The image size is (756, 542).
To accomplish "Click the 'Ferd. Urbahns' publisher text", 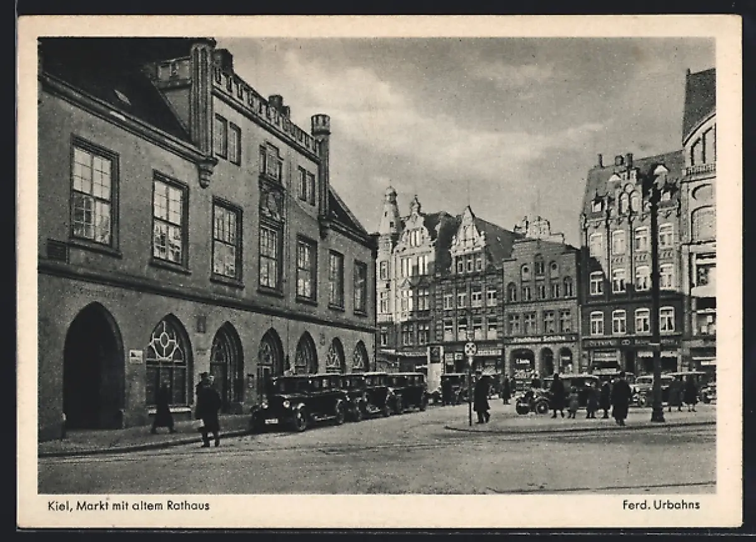I will 661,504.
